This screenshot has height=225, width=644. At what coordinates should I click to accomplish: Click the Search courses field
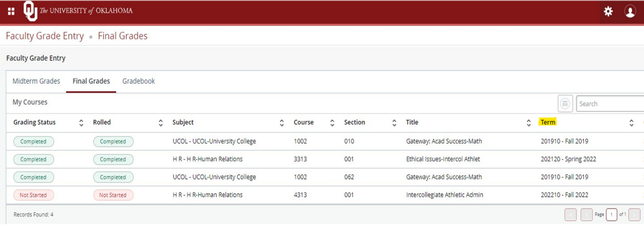point(610,104)
